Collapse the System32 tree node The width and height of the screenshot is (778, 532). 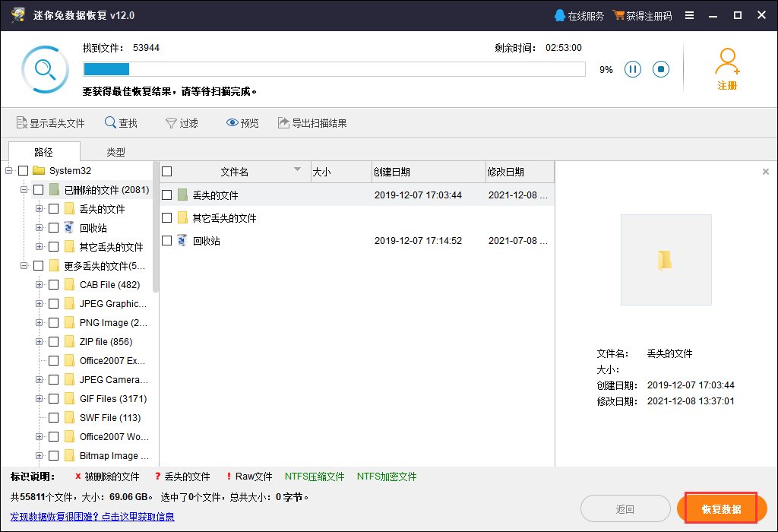[x=8, y=171]
